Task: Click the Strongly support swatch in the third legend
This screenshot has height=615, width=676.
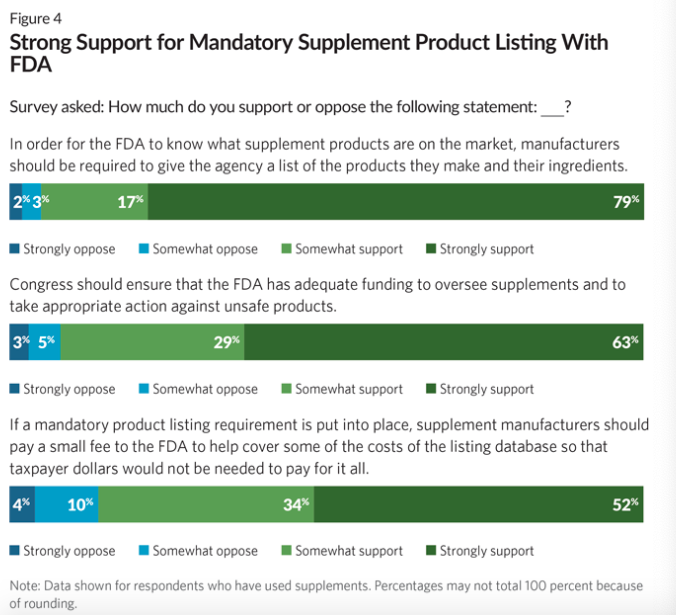Action: 431,550
